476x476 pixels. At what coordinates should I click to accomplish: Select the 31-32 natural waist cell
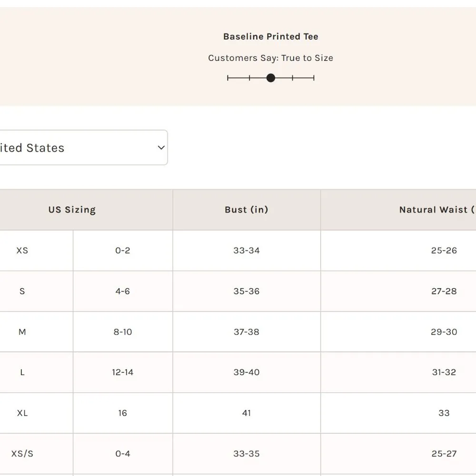444,372
